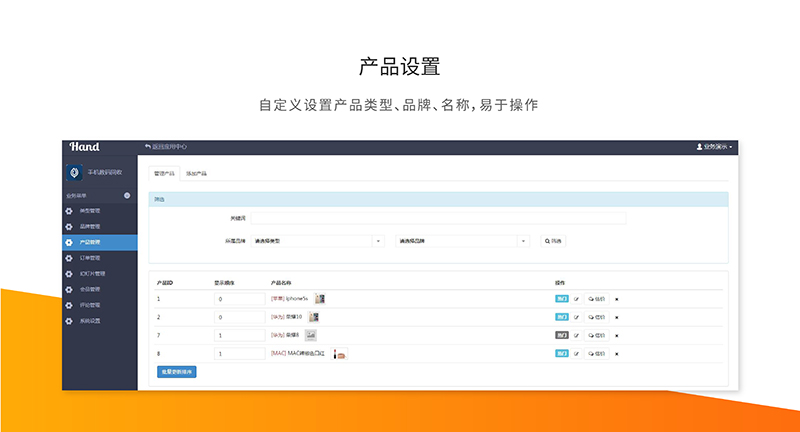Open the placeholder thumbnail of product 7
Screen dimensions: 800x432
pyautogui.click(x=311, y=335)
